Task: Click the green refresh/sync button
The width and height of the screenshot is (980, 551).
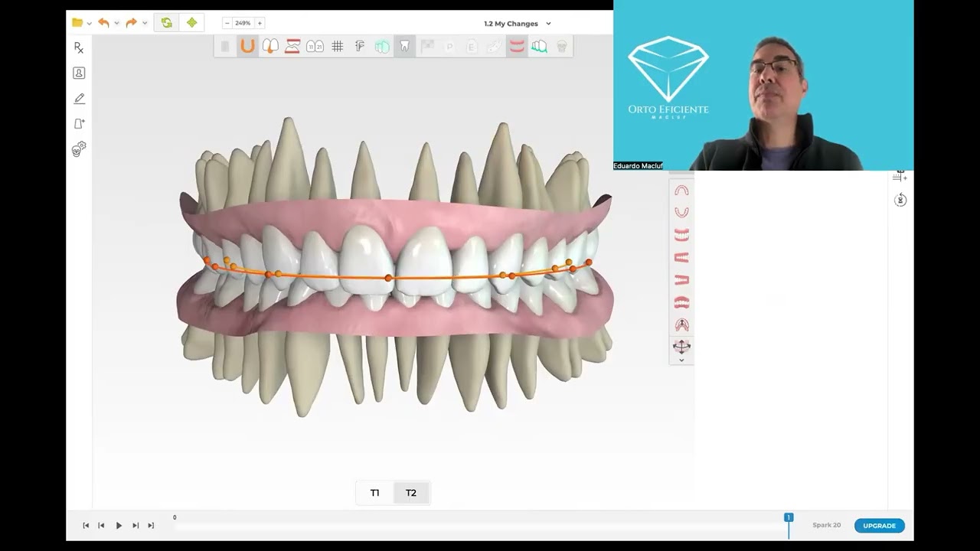Action: click(166, 23)
